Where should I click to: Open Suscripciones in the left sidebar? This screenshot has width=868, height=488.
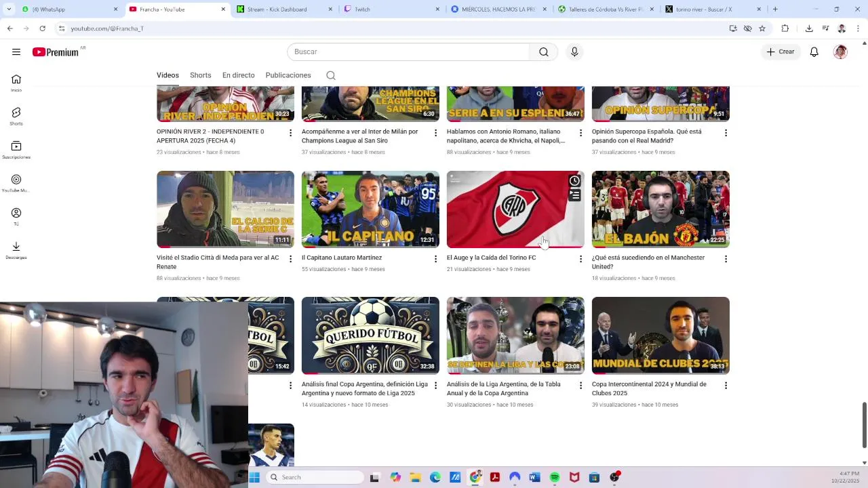(x=16, y=150)
